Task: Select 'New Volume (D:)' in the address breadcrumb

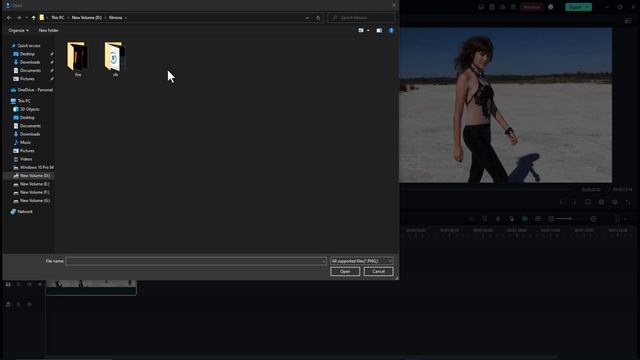Action: click(x=87, y=18)
